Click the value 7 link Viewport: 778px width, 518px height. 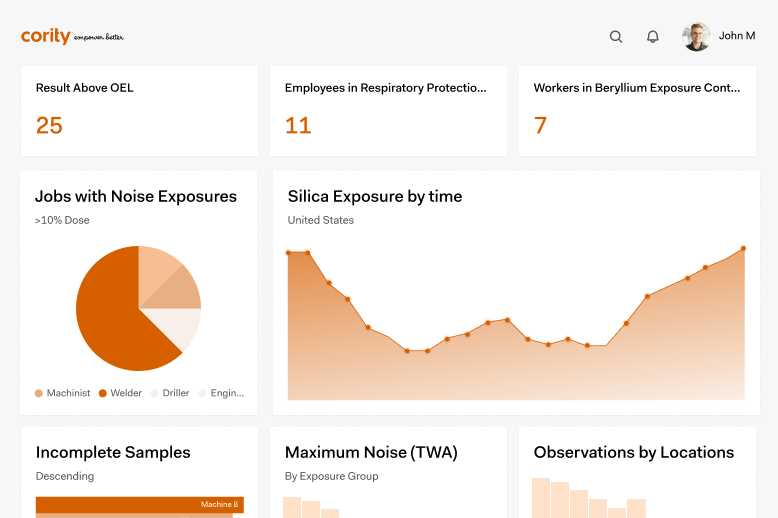540,125
